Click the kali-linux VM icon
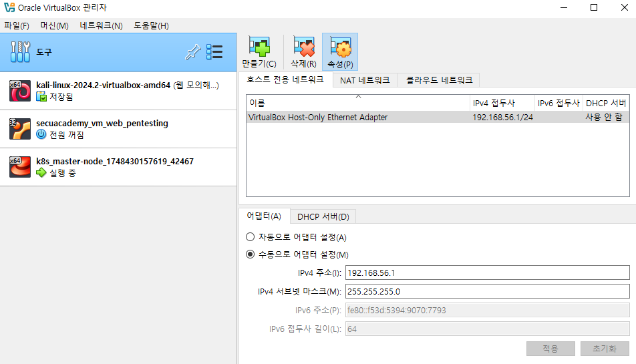 coord(20,90)
